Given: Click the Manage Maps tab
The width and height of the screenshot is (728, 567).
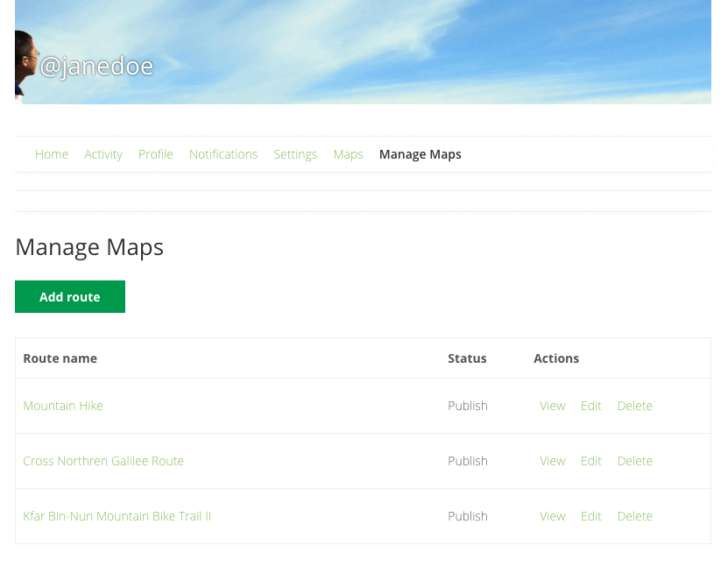Looking at the screenshot, I should [420, 154].
